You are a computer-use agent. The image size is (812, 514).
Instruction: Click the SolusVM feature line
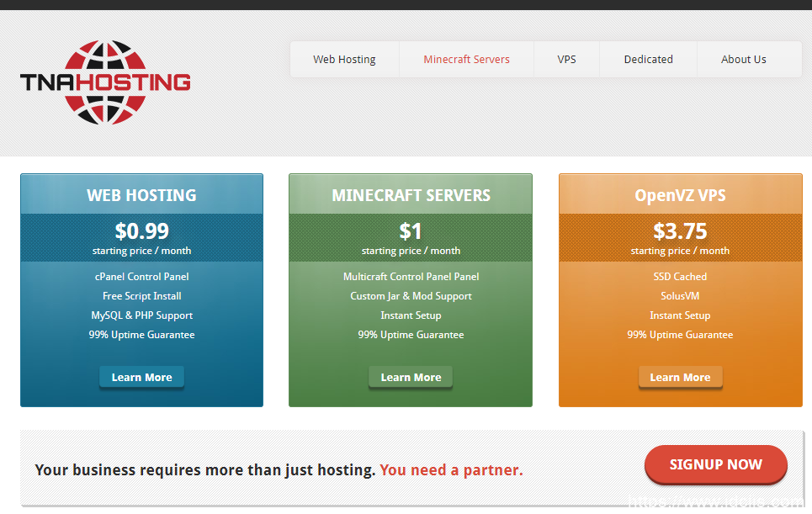pos(680,296)
